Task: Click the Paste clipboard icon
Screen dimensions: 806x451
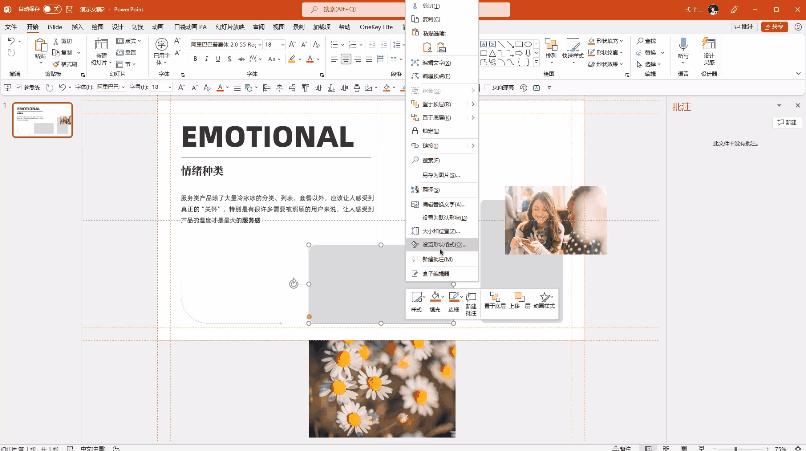Action: click(40, 47)
